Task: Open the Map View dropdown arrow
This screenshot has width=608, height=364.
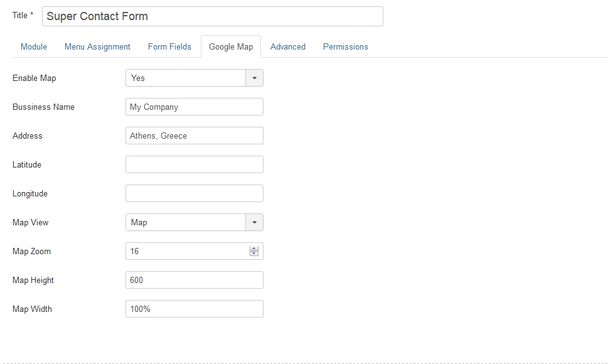Action: [254, 222]
